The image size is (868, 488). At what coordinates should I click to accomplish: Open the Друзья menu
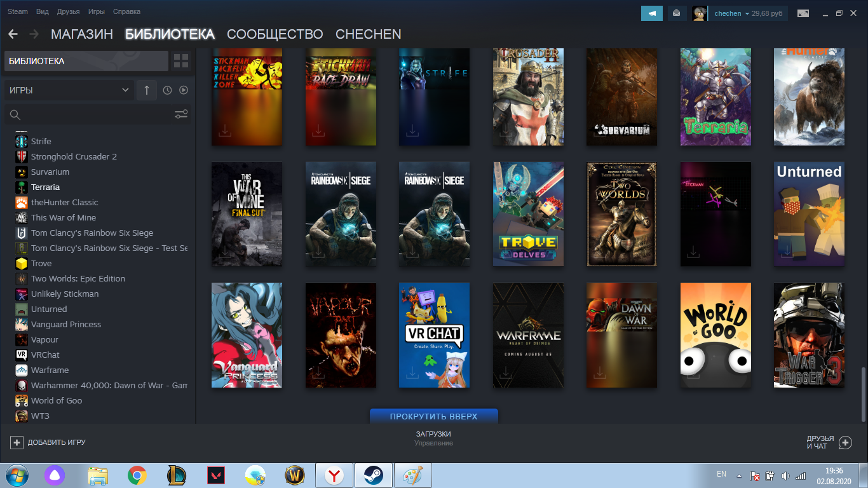click(x=68, y=12)
